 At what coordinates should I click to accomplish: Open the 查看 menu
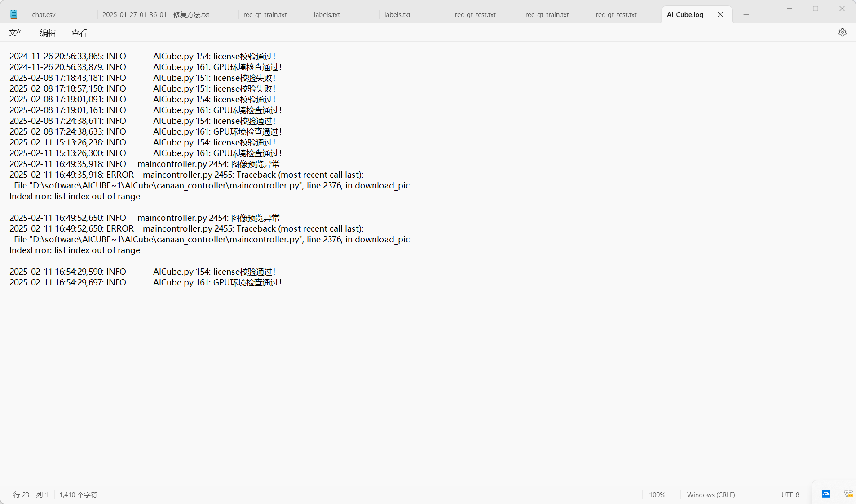(79, 33)
